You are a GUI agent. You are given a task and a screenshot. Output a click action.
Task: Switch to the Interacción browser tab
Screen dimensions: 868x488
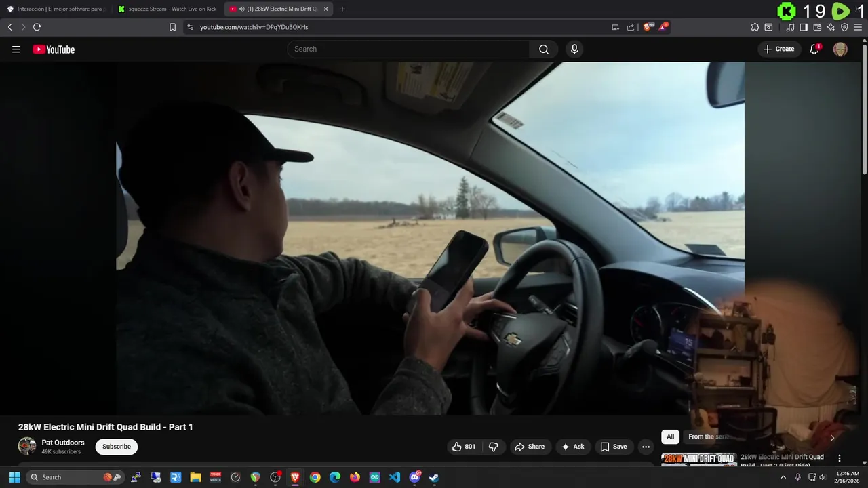click(x=56, y=9)
